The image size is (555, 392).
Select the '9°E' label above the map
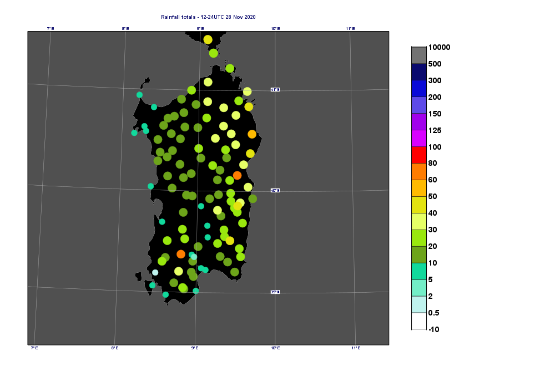pyautogui.click(x=200, y=29)
